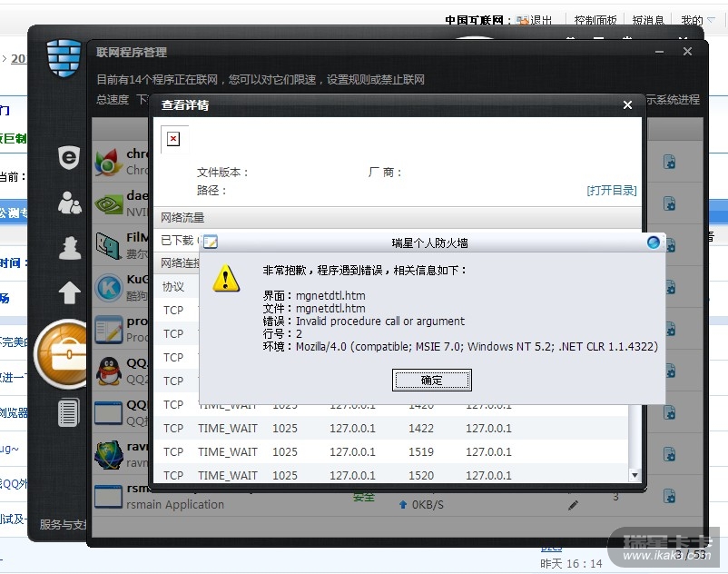Select the row with local port 1422

391,428
